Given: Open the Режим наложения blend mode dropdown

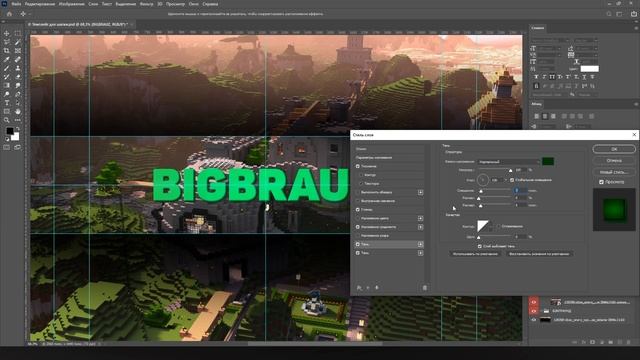Looking at the screenshot, I should click(x=509, y=162).
